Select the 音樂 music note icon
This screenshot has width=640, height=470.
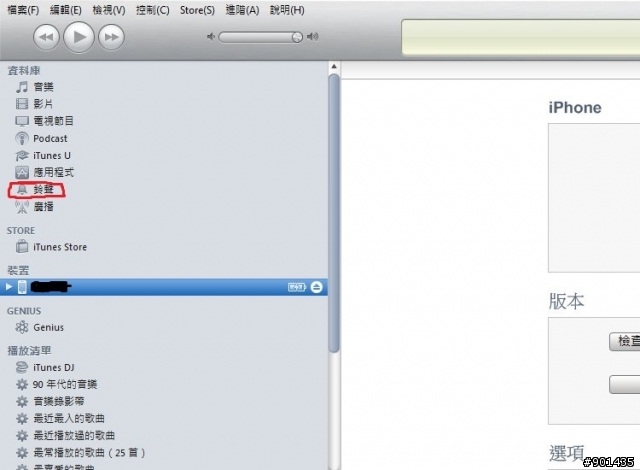22,87
